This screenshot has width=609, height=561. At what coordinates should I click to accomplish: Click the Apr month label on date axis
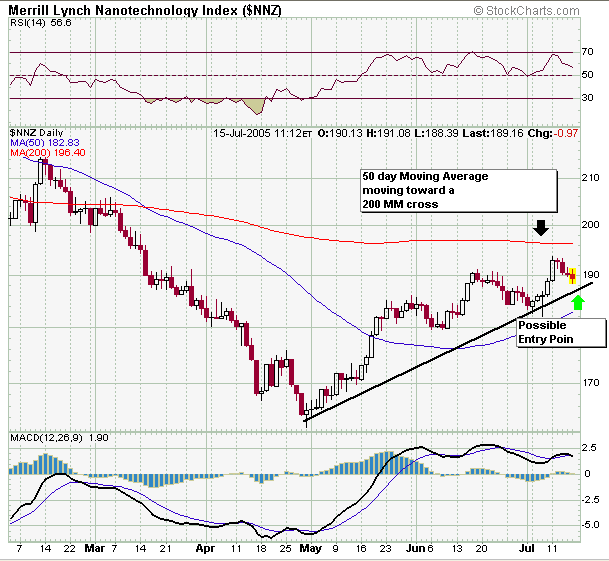click(205, 548)
